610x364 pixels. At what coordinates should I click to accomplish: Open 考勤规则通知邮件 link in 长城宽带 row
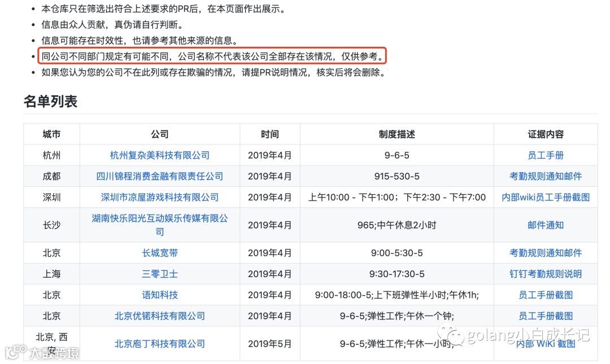(546, 253)
